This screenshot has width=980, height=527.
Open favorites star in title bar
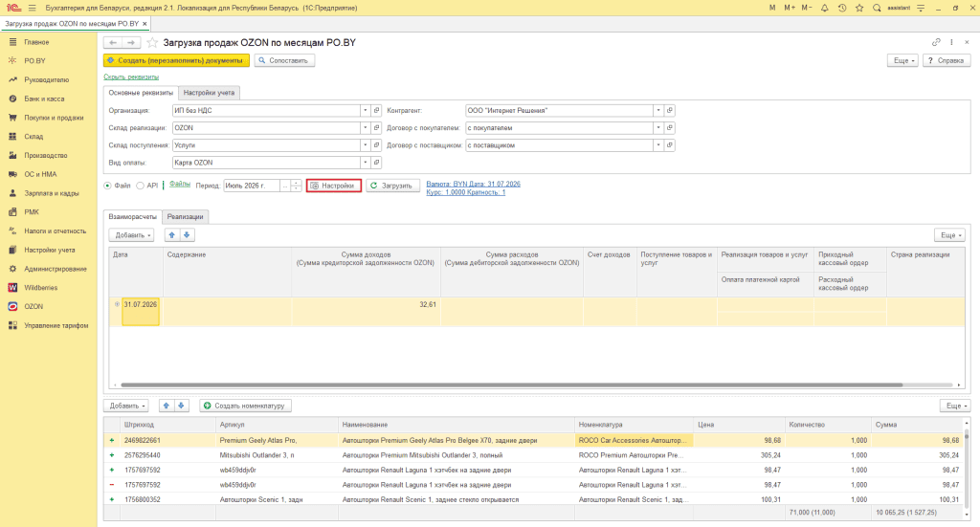coord(859,8)
